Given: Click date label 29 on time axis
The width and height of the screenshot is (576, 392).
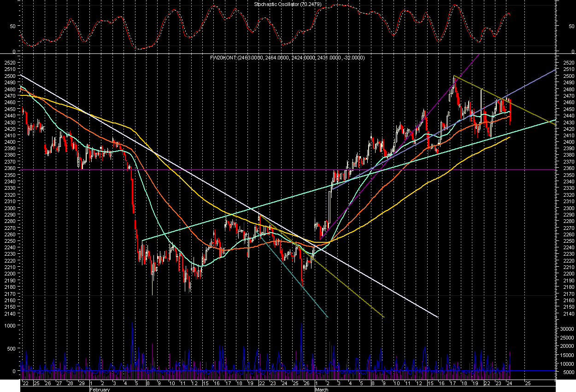Looking at the screenshot, I should coord(82,383).
